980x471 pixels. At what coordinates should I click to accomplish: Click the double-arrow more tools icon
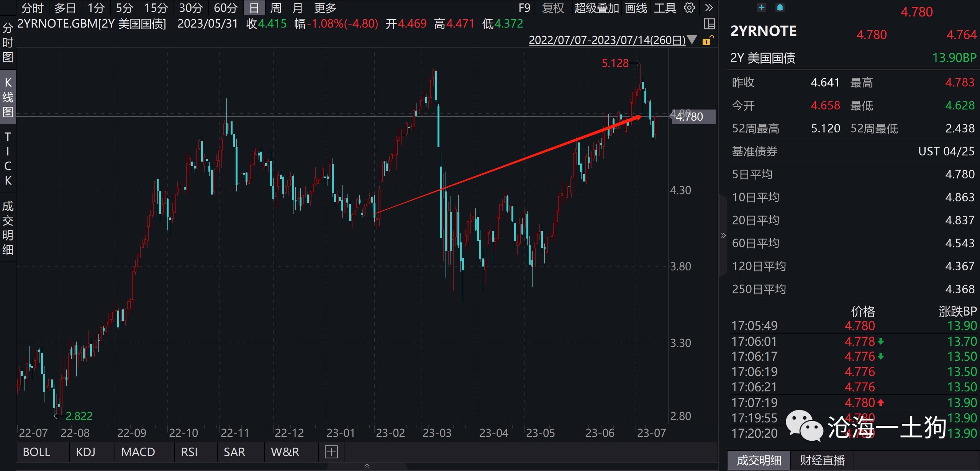709,8
